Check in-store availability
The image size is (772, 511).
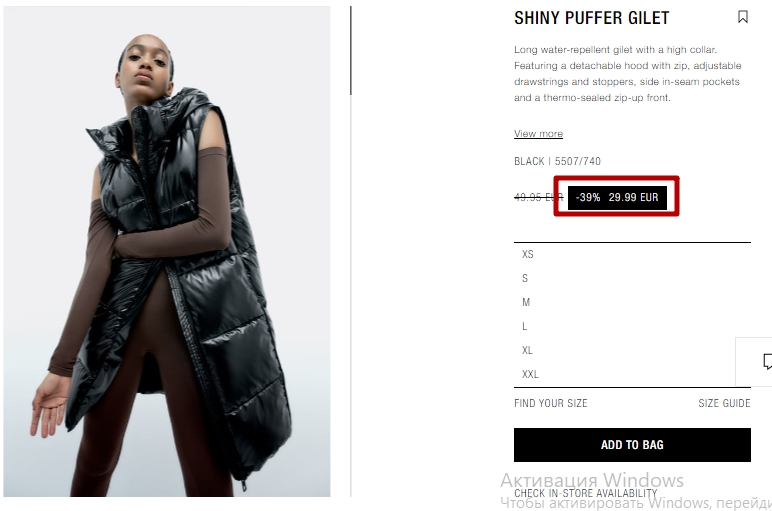click(585, 493)
